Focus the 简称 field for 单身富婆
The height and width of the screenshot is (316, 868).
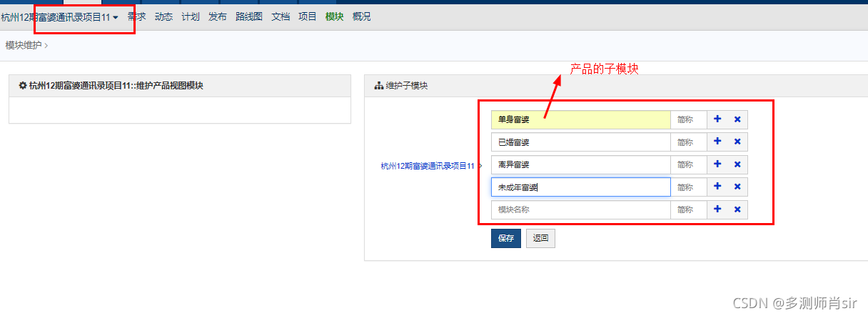(689, 119)
